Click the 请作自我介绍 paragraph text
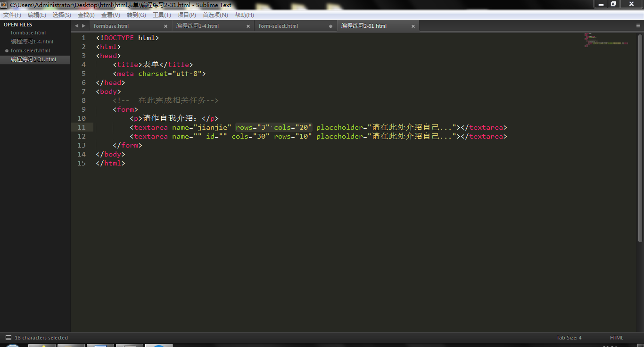The height and width of the screenshot is (347, 644). [x=172, y=118]
